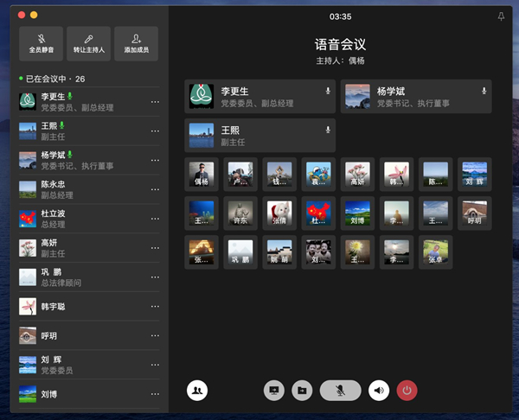Click 李更生's green mic icon in list

pos(70,96)
